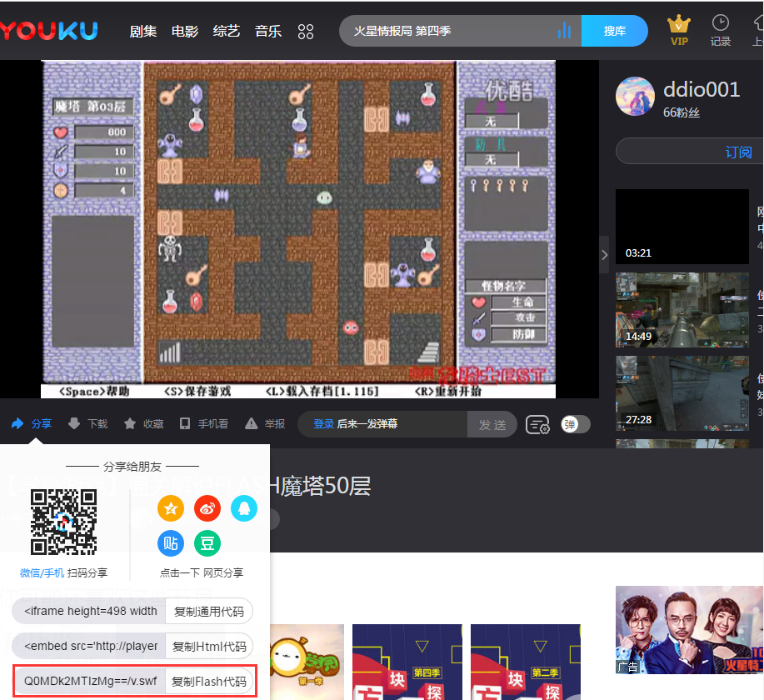This screenshot has width=764, height=700.
Task: Click 复制Html代码 button
Action: coord(209,646)
